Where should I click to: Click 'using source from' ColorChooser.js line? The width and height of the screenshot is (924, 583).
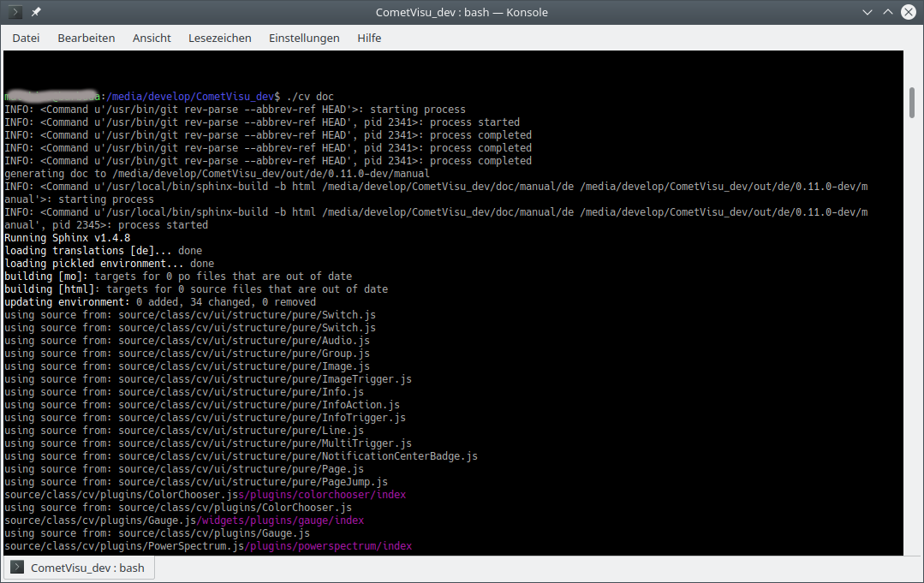[178, 508]
